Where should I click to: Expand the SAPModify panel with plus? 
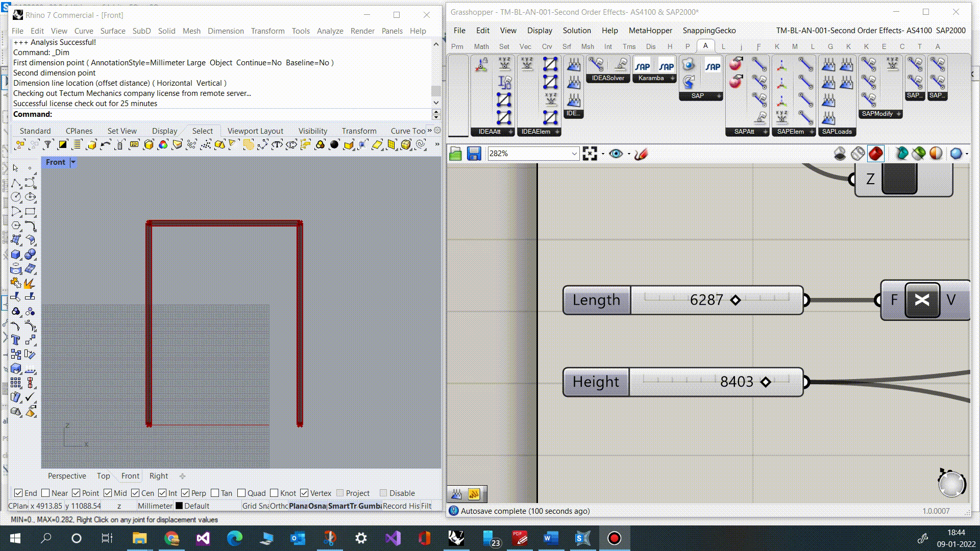click(899, 114)
